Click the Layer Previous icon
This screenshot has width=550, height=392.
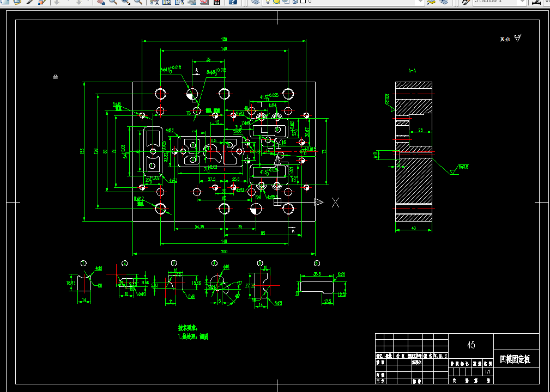tap(444, 2)
